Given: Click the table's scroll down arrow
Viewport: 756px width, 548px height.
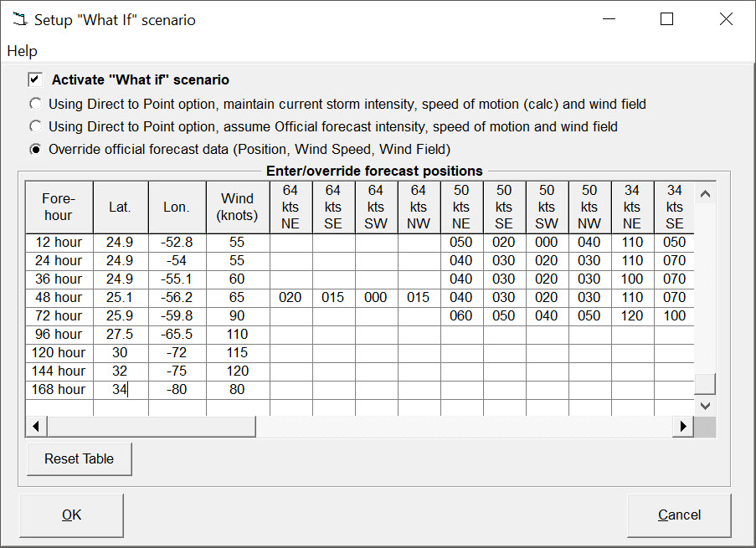Looking at the screenshot, I should click(705, 406).
